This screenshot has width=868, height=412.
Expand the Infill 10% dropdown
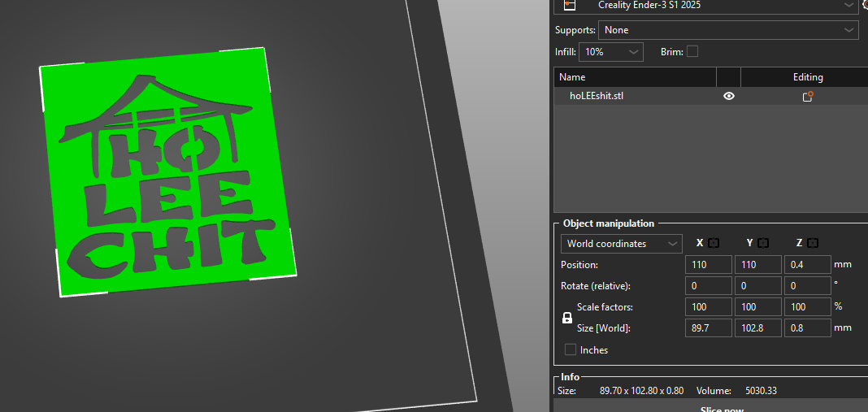coord(611,52)
